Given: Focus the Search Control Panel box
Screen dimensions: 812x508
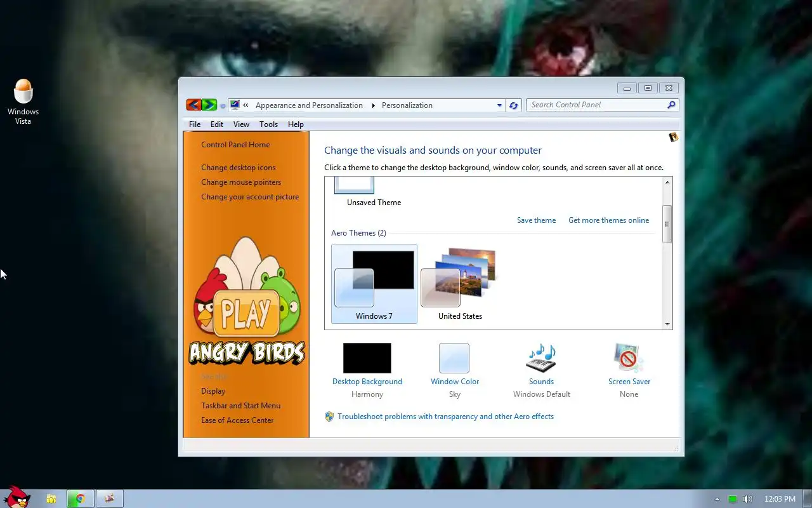Looking at the screenshot, I should click(596, 105).
